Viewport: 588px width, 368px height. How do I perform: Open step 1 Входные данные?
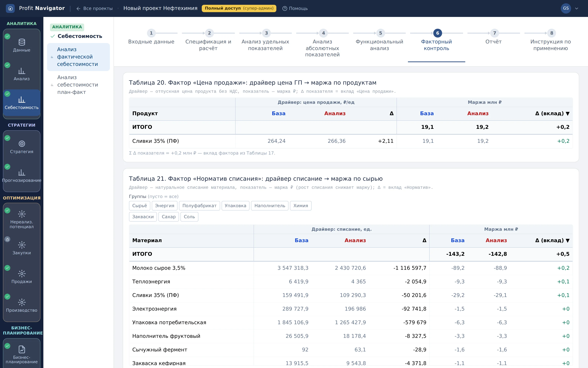pos(151,37)
